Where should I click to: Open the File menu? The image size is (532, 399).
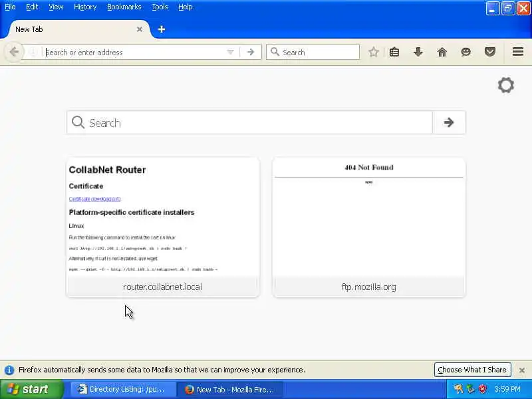[x=10, y=7]
